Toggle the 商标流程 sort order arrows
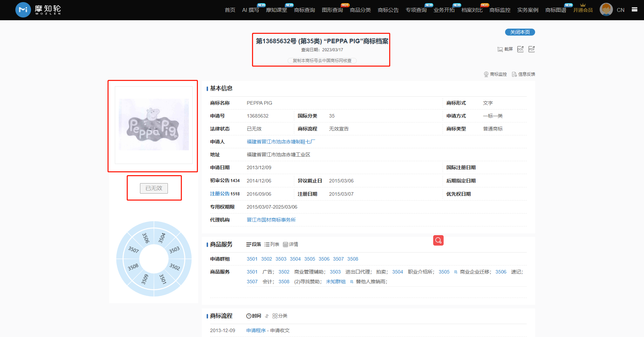Screen dimensions: 644x337 (267, 316)
